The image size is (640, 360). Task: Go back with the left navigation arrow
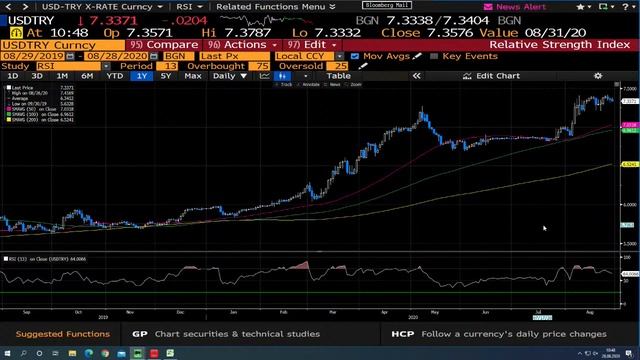click(8, 7)
